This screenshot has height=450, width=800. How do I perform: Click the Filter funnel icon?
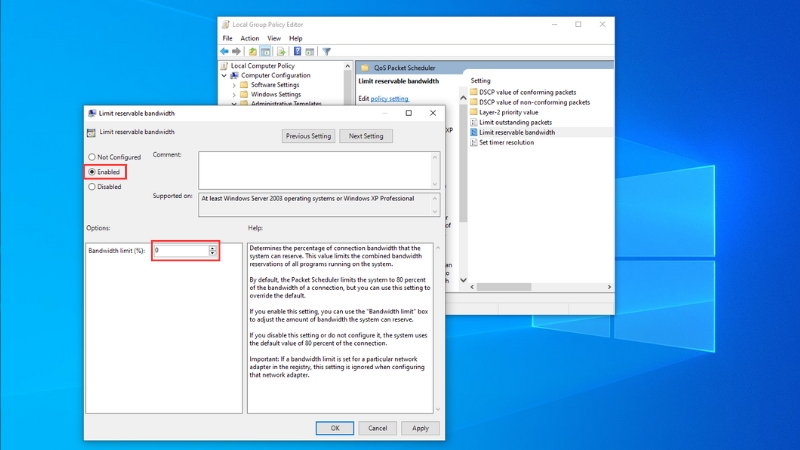[326, 51]
